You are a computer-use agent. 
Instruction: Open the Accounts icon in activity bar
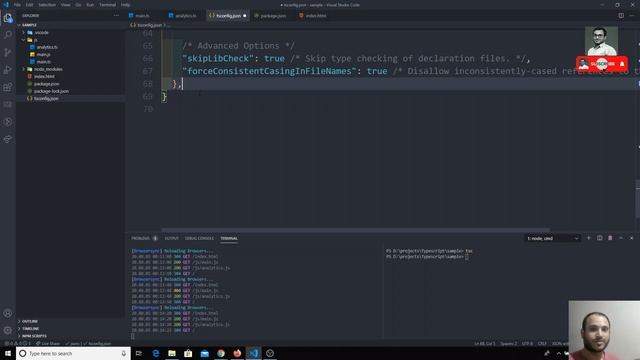[x=8, y=313]
